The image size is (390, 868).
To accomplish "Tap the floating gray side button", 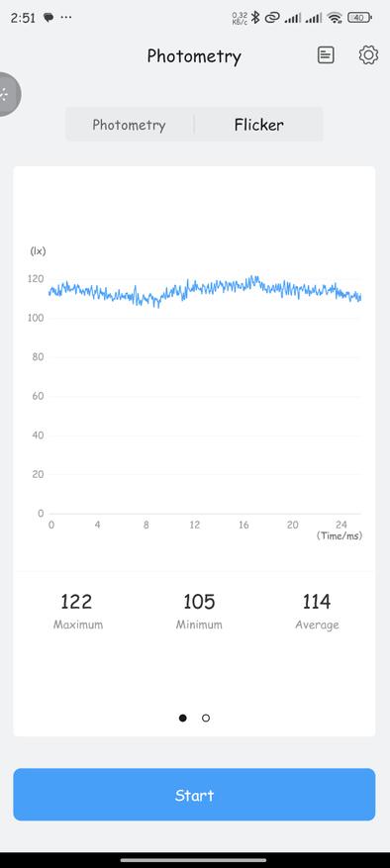I will tap(8, 94).
